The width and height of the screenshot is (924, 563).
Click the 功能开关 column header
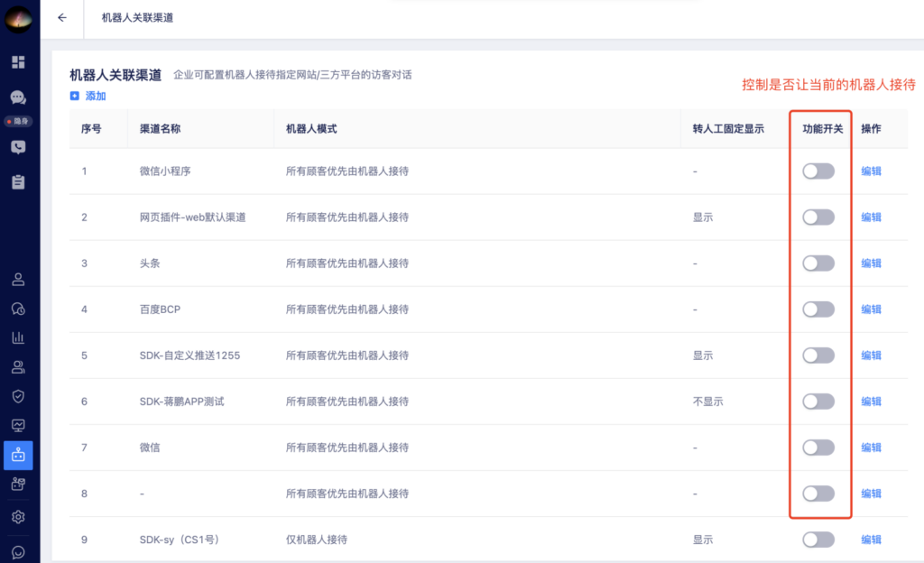823,129
